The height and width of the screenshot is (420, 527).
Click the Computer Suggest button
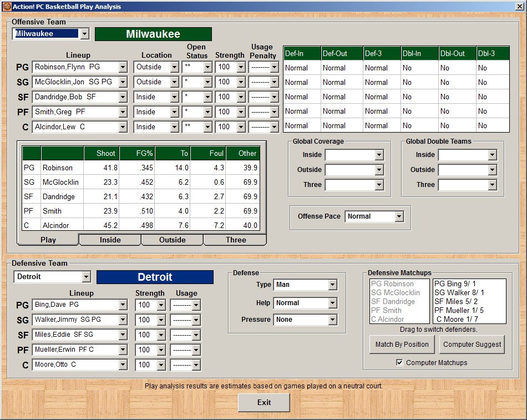[472, 345]
